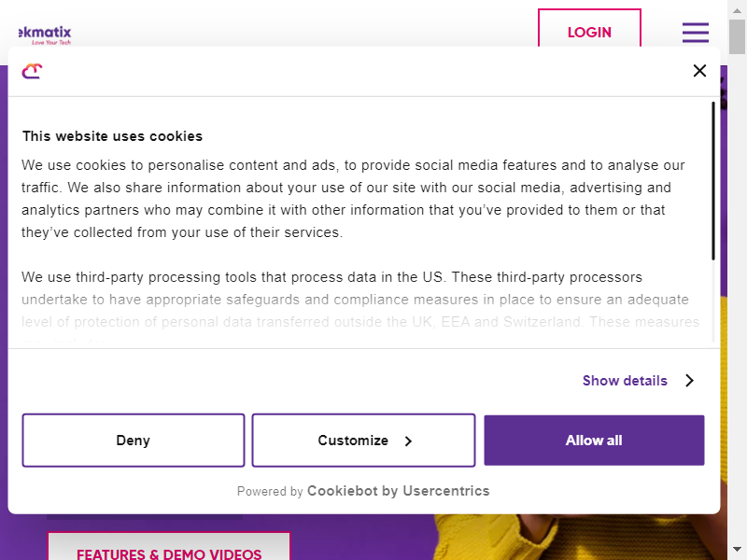
Task: Open Features & Demo Videos
Action: 169,547
